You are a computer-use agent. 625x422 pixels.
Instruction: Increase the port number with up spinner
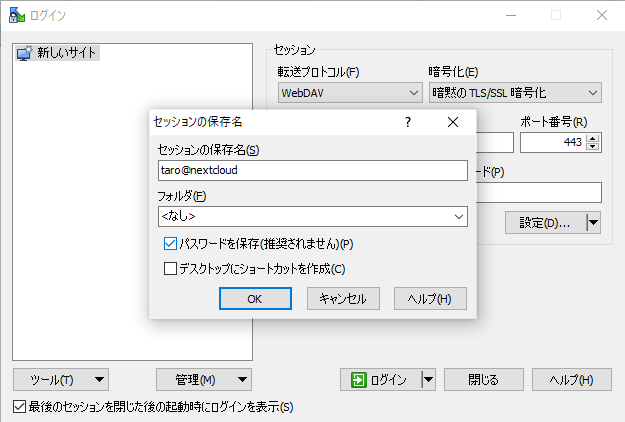[x=593, y=138]
